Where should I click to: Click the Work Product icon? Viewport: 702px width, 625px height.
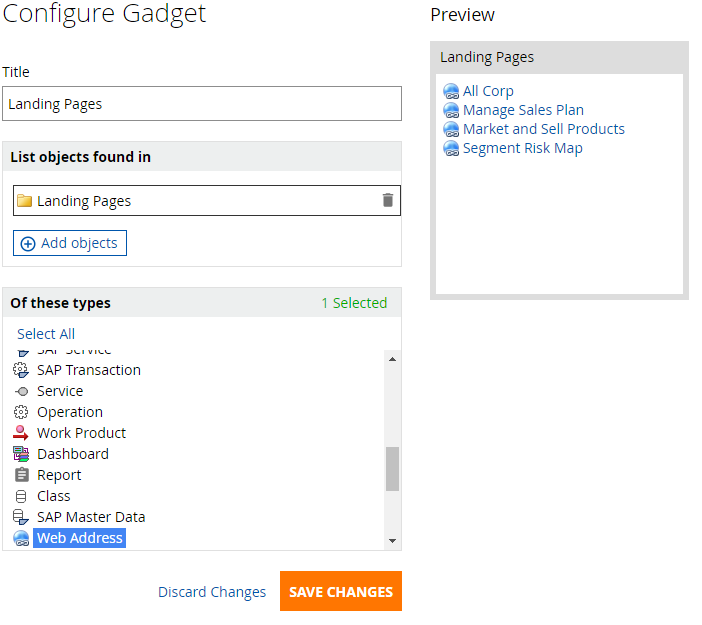click(21, 433)
